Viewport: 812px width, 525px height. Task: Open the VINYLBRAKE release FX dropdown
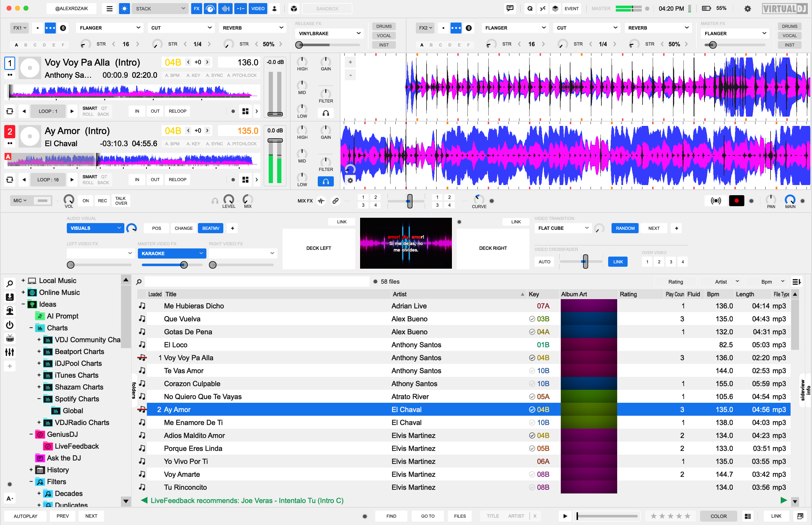click(x=329, y=34)
